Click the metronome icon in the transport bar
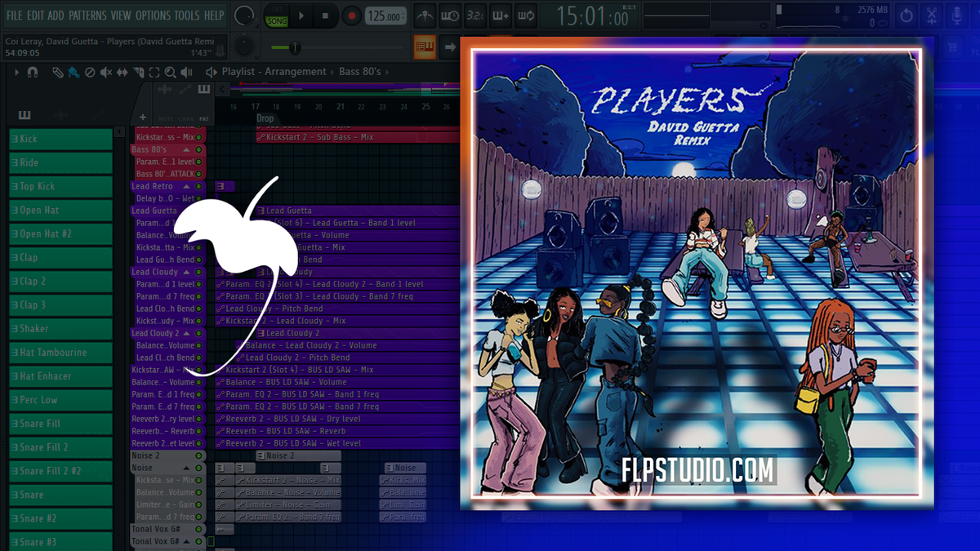980x551 pixels. click(424, 15)
